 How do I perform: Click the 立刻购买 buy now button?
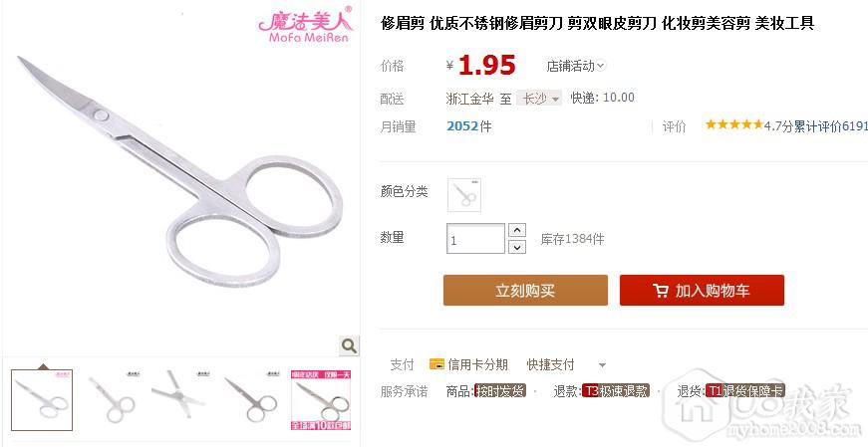(525, 291)
